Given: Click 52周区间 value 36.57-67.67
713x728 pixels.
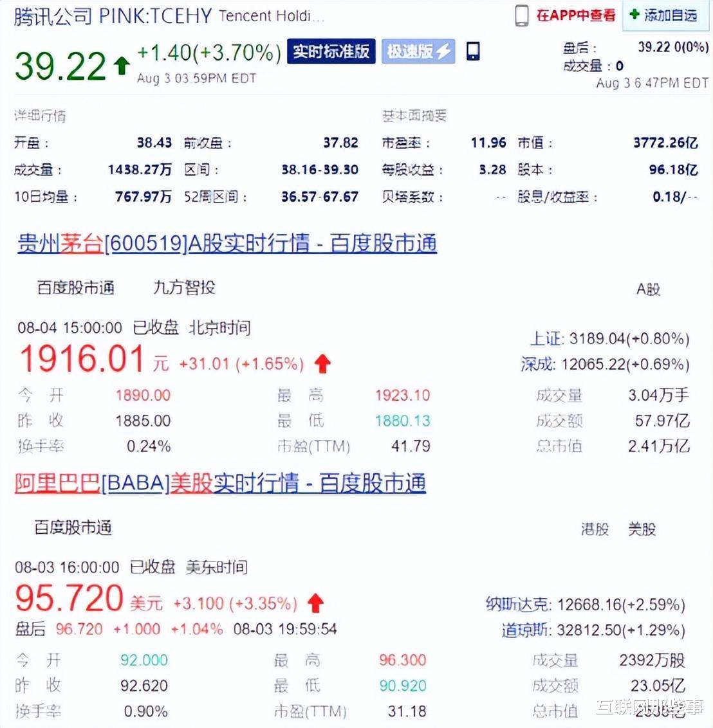Looking at the screenshot, I should [320, 197].
